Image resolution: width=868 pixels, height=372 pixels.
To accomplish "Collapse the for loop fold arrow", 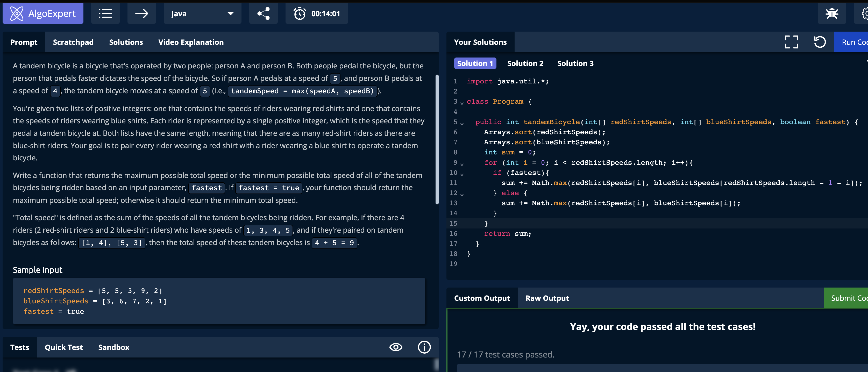I will (x=462, y=164).
